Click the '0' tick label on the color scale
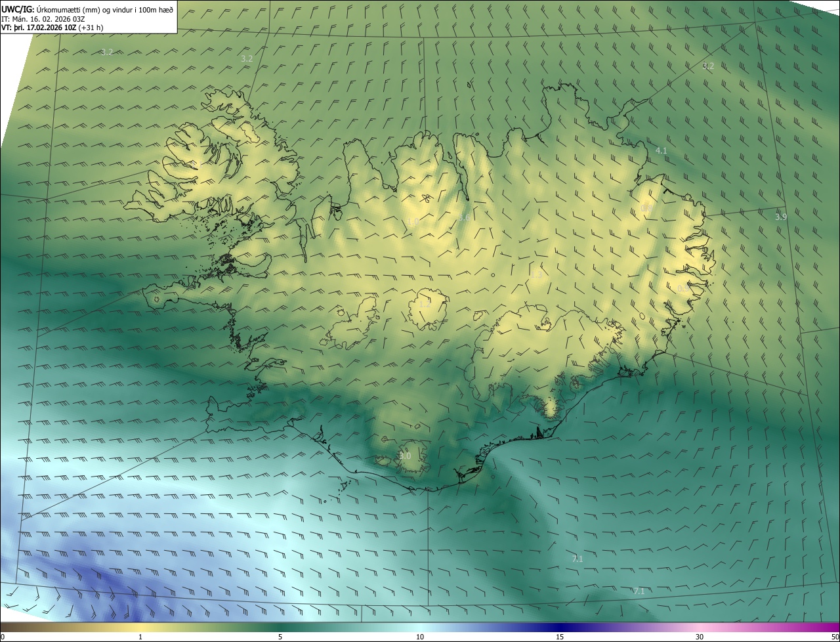 (x=2, y=637)
